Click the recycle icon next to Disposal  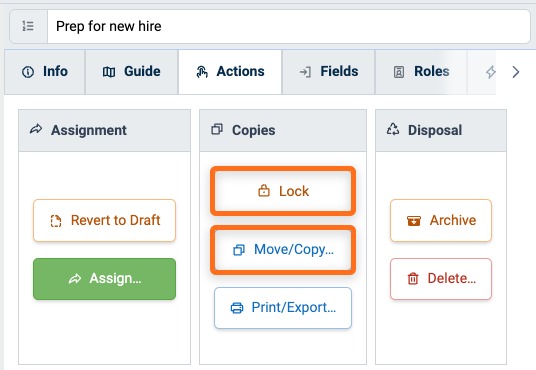393,130
